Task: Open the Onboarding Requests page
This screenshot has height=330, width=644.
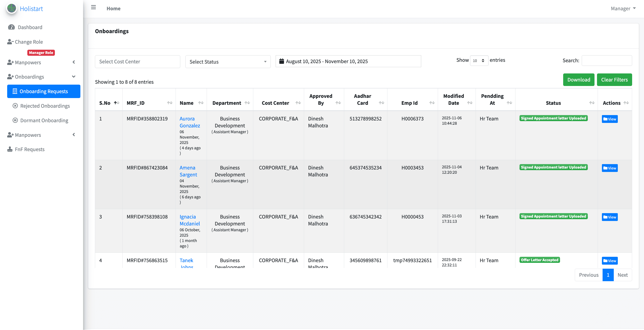Action: pos(44,91)
